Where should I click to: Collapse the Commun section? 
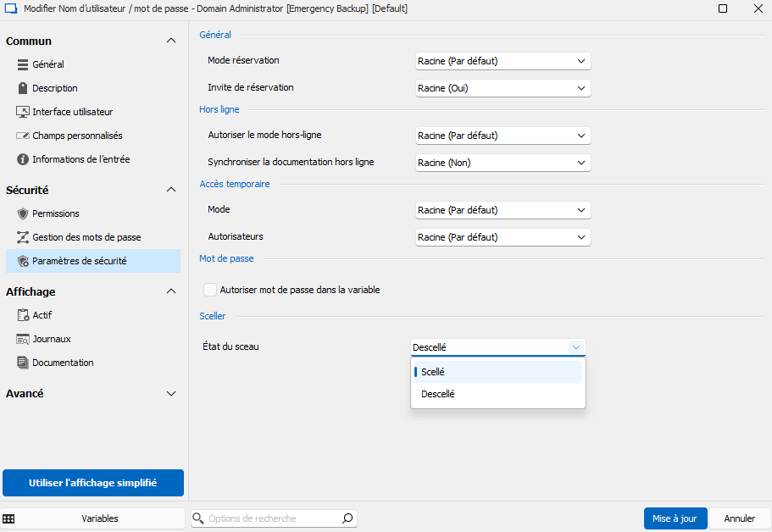(x=169, y=40)
